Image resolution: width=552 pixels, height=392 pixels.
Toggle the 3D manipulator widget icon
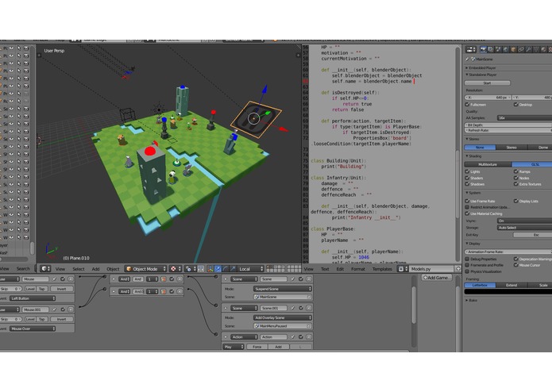point(210,268)
